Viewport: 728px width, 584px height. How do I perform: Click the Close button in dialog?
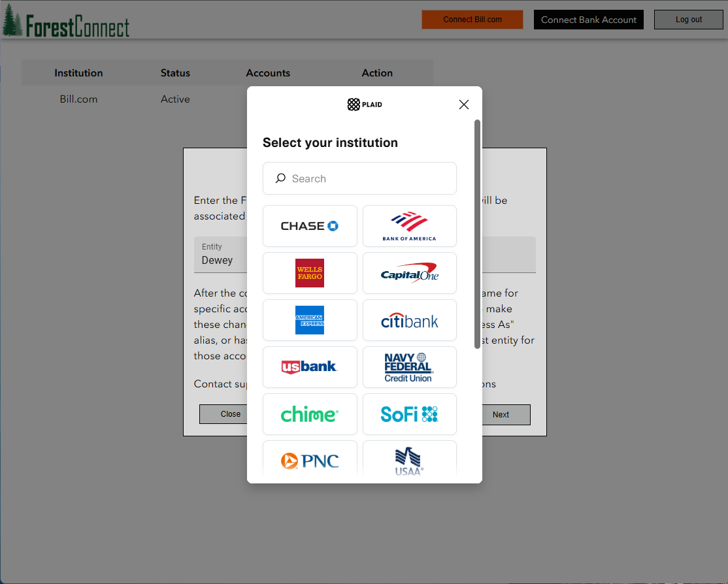tap(223, 414)
